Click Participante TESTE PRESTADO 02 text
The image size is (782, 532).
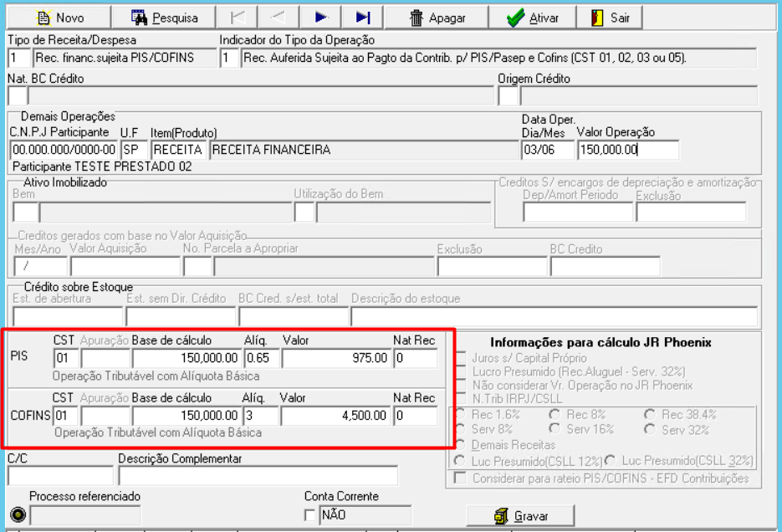(102, 166)
